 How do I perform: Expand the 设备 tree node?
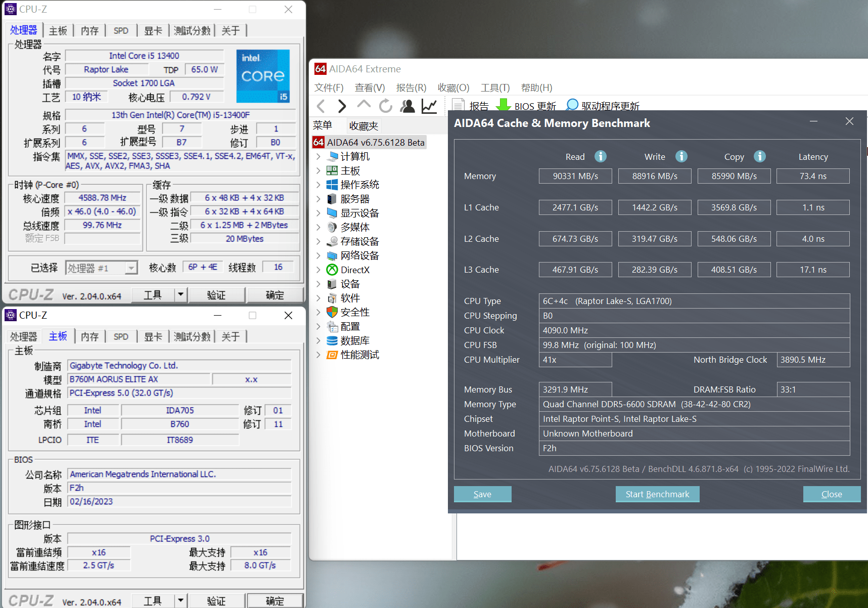pyautogui.click(x=318, y=284)
